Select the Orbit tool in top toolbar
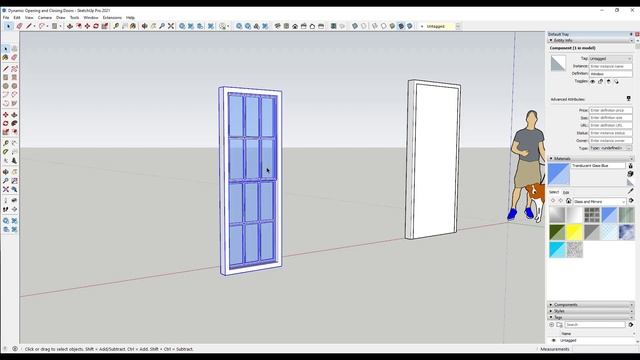The height and width of the screenshot is (360, 640). point(144,26)
